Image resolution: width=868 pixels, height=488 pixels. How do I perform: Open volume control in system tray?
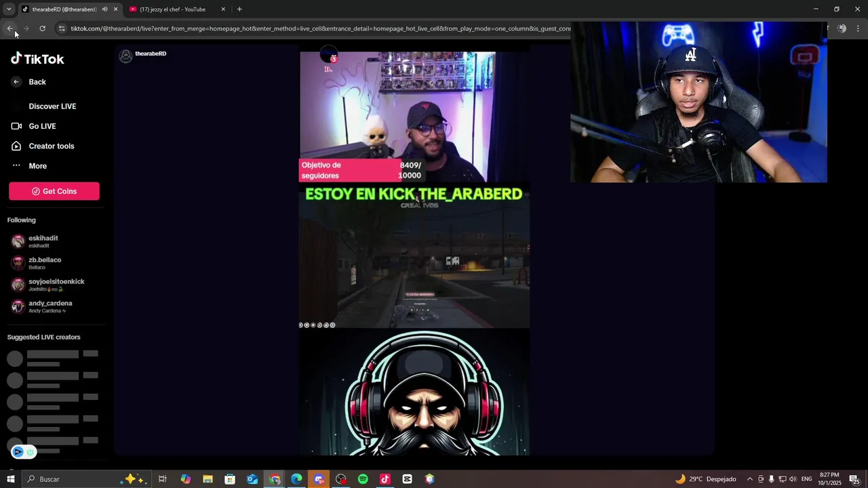coord(793,479)
